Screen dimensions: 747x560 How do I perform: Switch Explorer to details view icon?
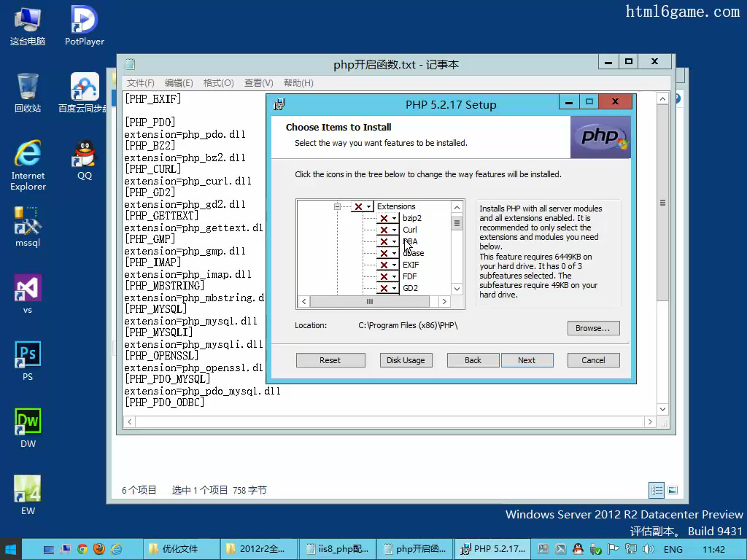pyautogui.click(x=657, y=490)
